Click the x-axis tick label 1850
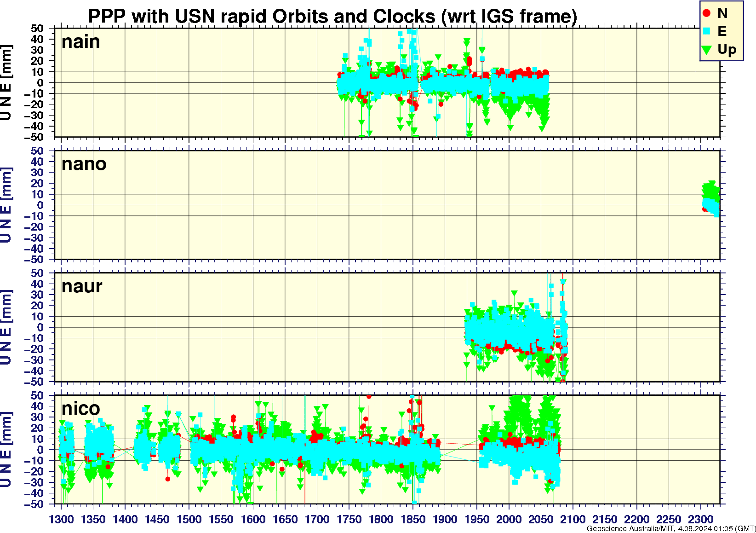 [412, 519]
